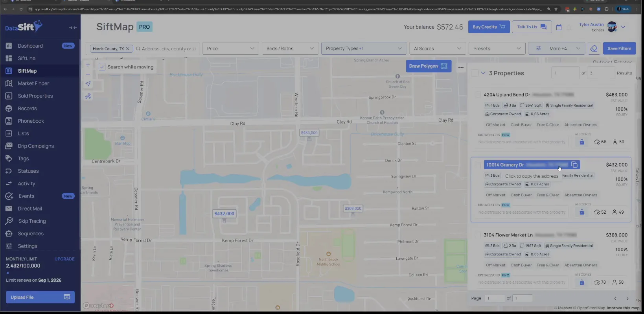Open the user account menu chevron
Viewport: 644px width, 314px height.
623,27
